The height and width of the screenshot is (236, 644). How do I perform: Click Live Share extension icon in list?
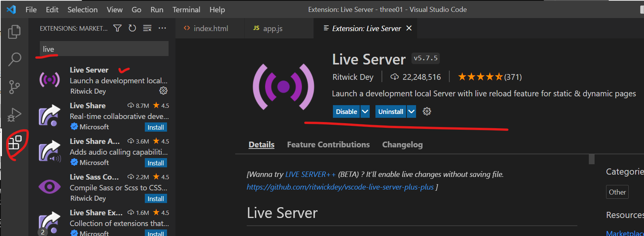pos(50,116)
